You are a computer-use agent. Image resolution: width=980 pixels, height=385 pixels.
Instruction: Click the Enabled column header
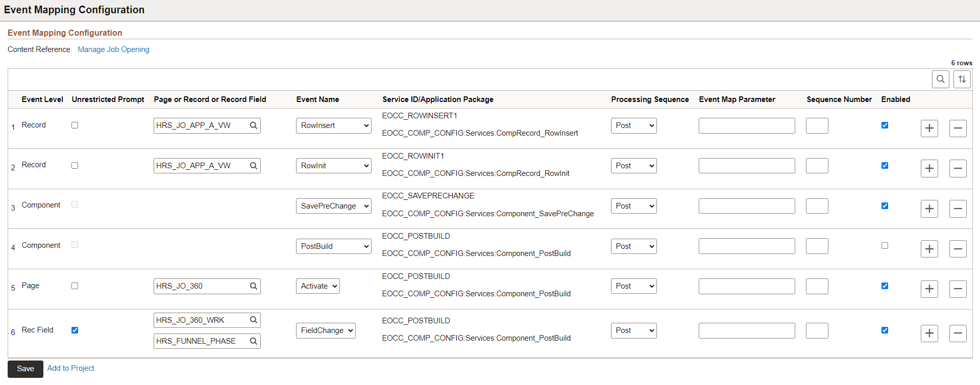tap(895, 99)
